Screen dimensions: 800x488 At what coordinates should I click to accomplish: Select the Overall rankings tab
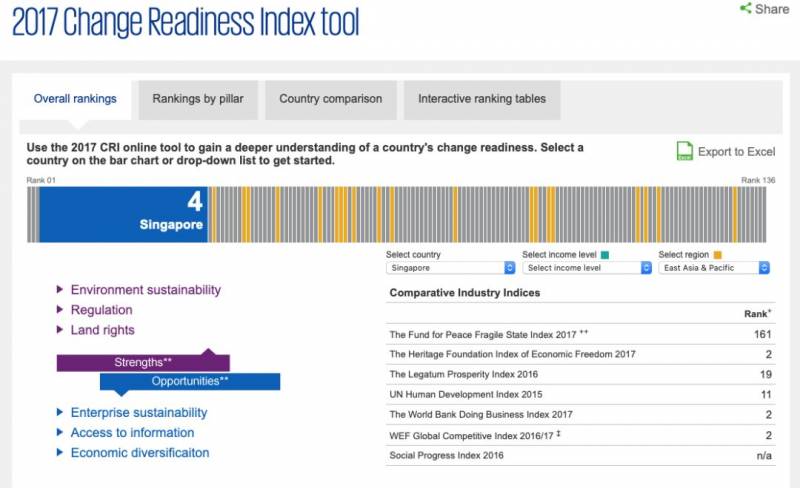pyautogui.click(x=75, y=99)
